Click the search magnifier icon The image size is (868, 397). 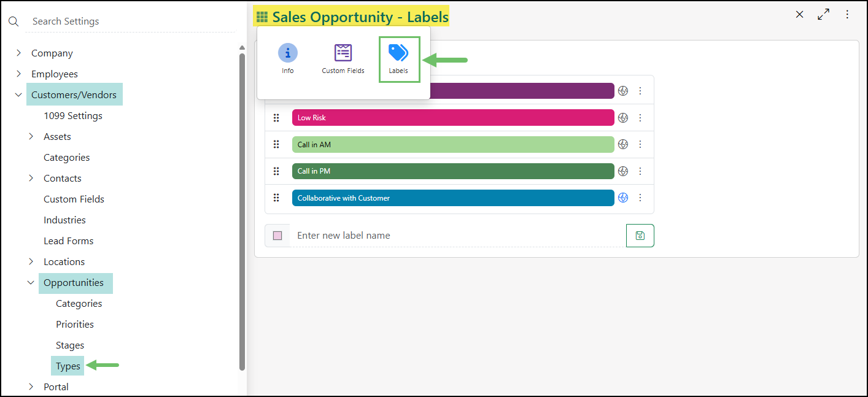point(14,21)
